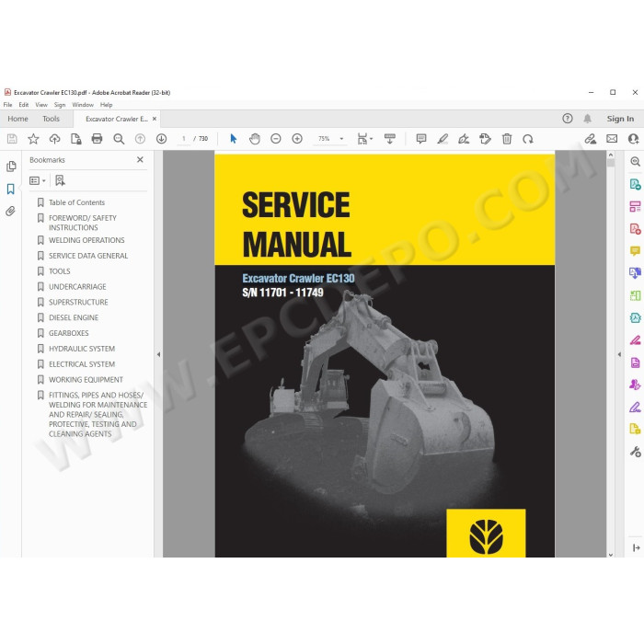This screenshot has height=644, width=644.
Task: Click the scrolling mode download icon
Action: pos(390,139)
